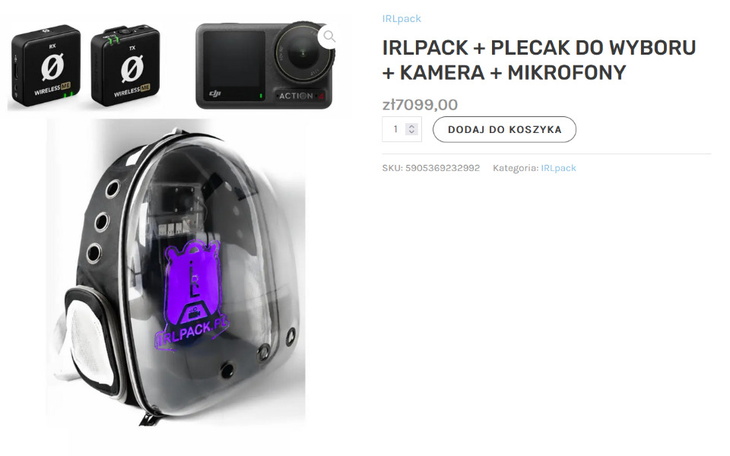This screenshot has width=730, height=456.
Task: Select the TX Wireless ME transmitter image
Action: tap(125, 66)
